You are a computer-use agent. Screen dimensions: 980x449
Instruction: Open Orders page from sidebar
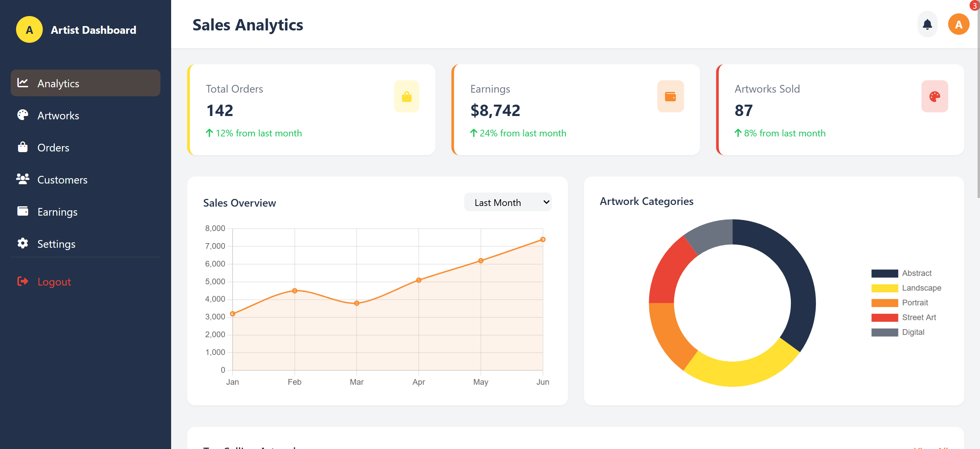tap(53, 148)
